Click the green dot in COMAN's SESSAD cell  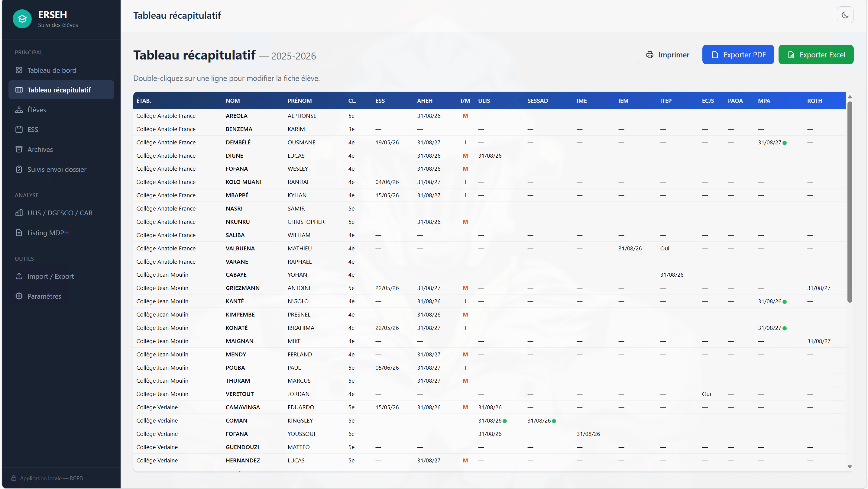pyautogui.click(x=554, y=421)
